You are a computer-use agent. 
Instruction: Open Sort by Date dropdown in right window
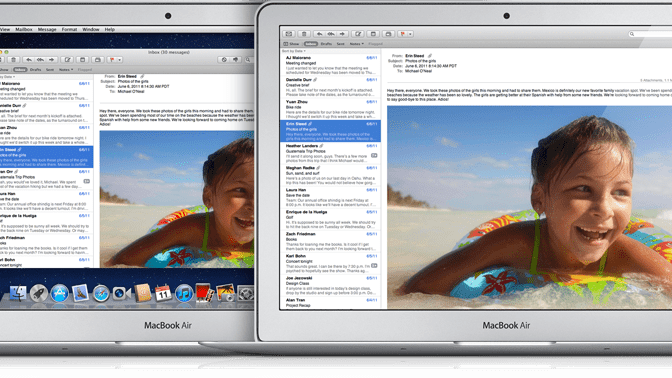coord(294,51)
